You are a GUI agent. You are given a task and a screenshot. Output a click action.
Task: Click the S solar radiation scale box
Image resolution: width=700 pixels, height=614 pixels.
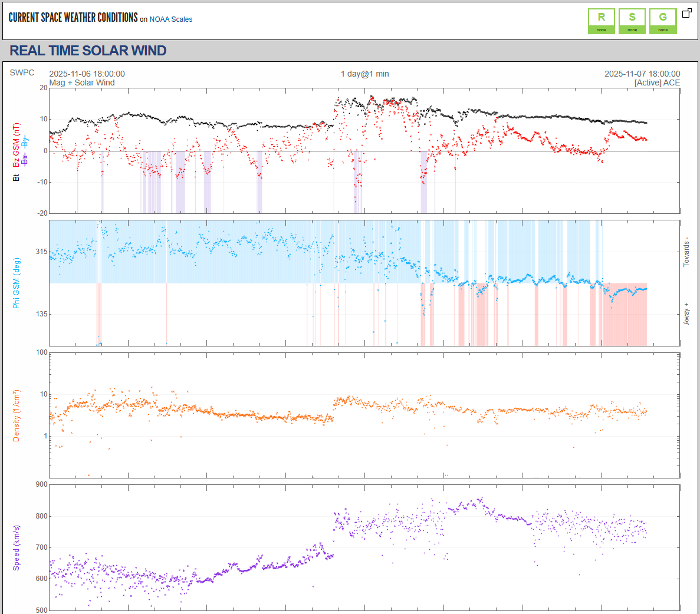tap(632, 21)
